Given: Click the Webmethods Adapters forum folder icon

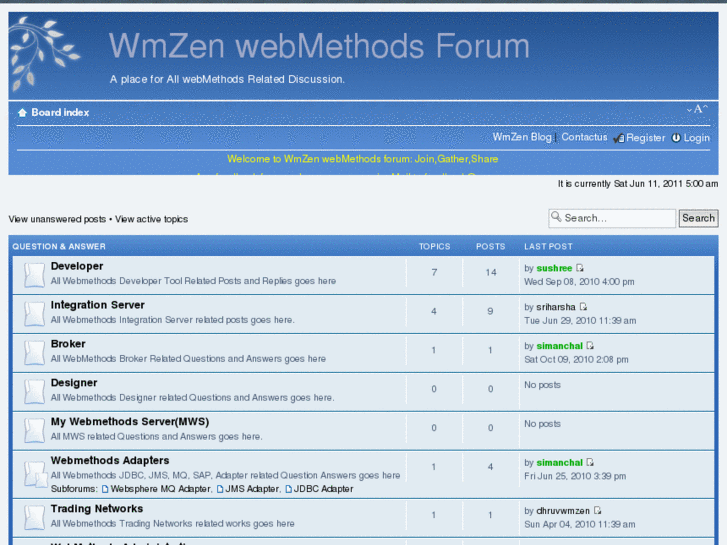Looking at the screenshot, I should pyautogui.click(x=35, y=474).
